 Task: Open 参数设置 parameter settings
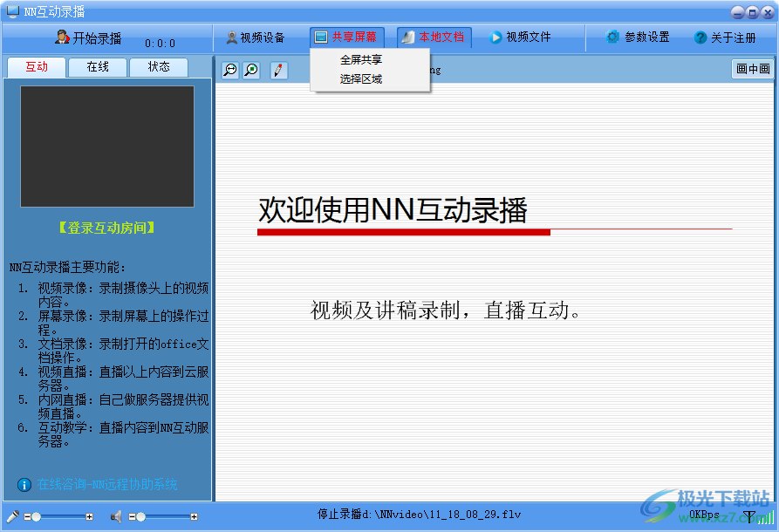638,38
